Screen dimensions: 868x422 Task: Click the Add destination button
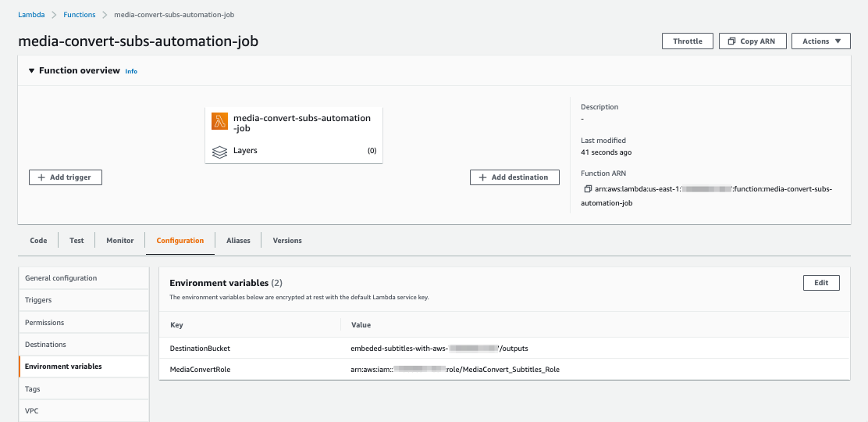pyautogui.click(x=514, y=177)
